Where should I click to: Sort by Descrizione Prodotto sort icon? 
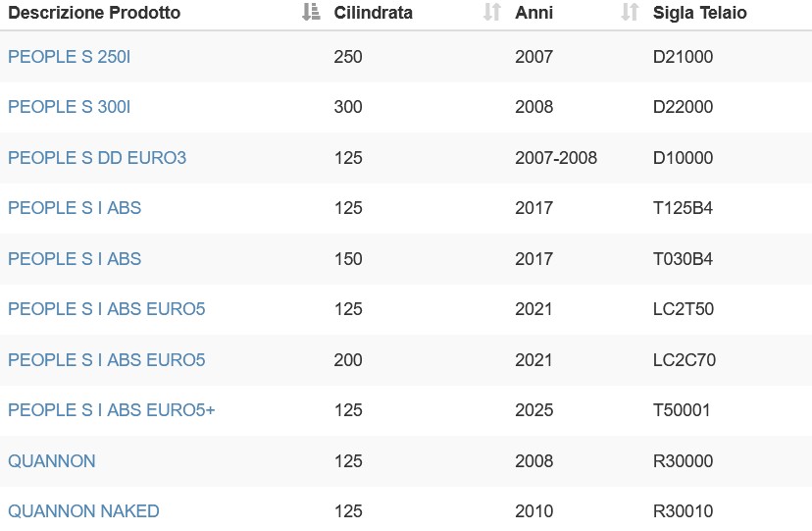coord(311,12)
